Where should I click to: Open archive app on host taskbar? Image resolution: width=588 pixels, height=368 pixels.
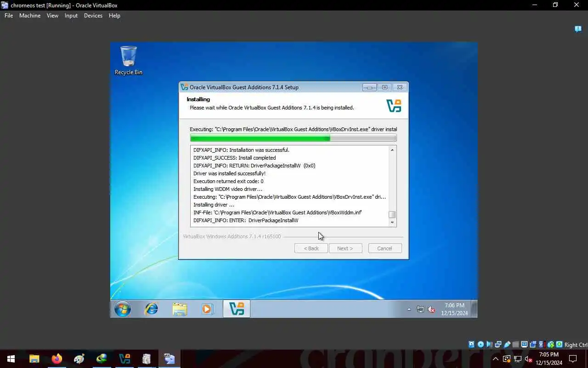tap(147, 359)
